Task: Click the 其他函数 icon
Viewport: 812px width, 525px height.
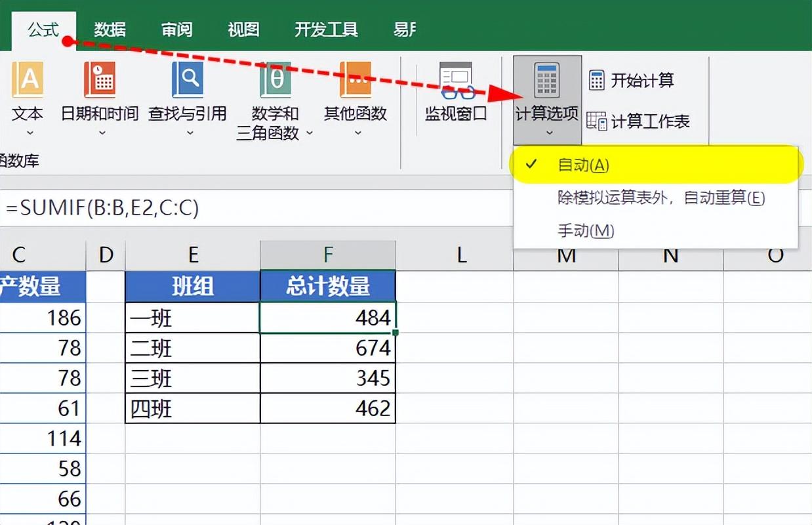Action: click(355, 80)
